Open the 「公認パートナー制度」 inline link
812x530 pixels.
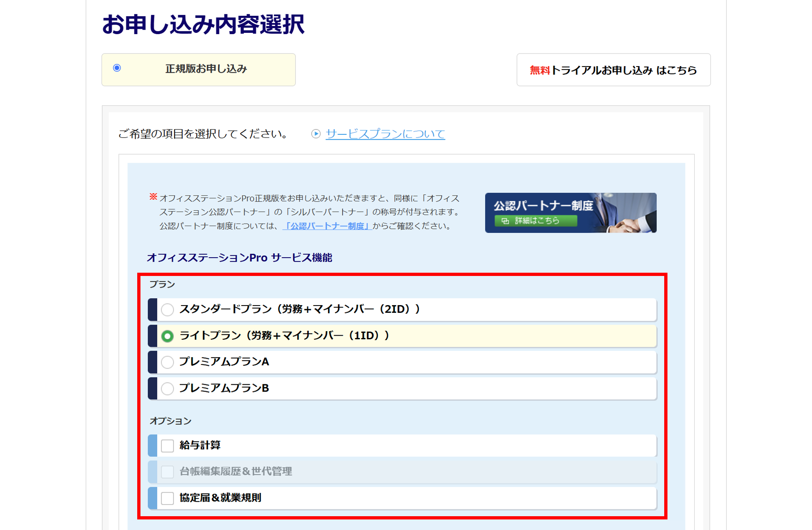327,226
